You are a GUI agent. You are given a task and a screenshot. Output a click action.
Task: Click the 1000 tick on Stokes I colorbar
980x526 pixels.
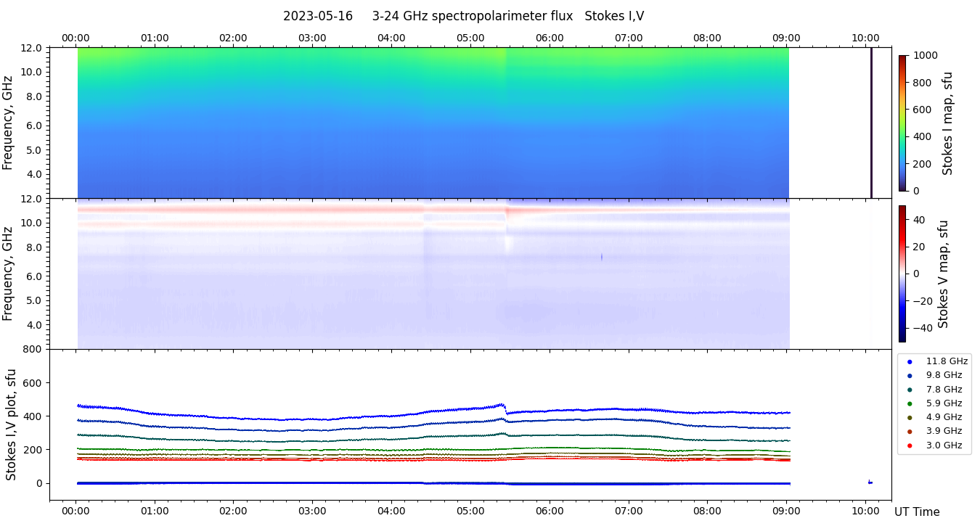click(926, 55)
